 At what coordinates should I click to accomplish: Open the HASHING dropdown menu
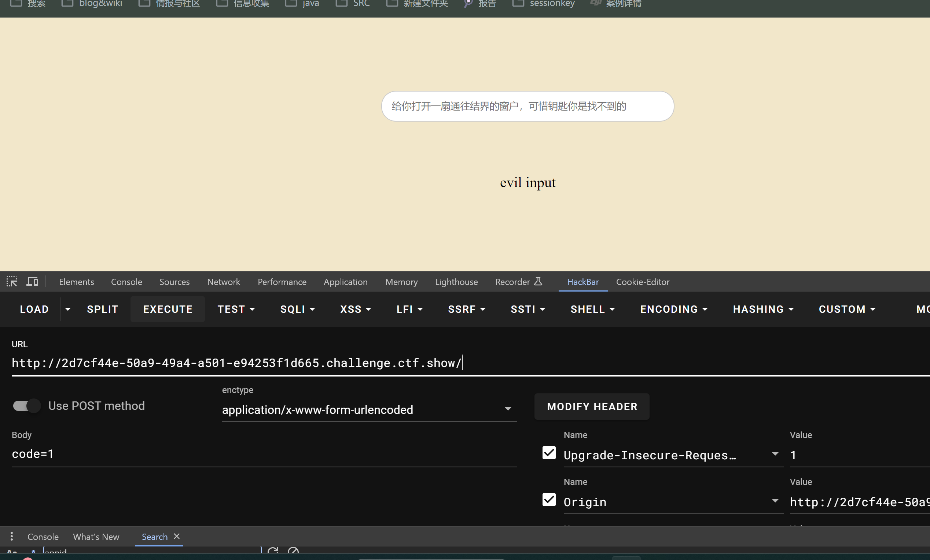pos(763,309)
